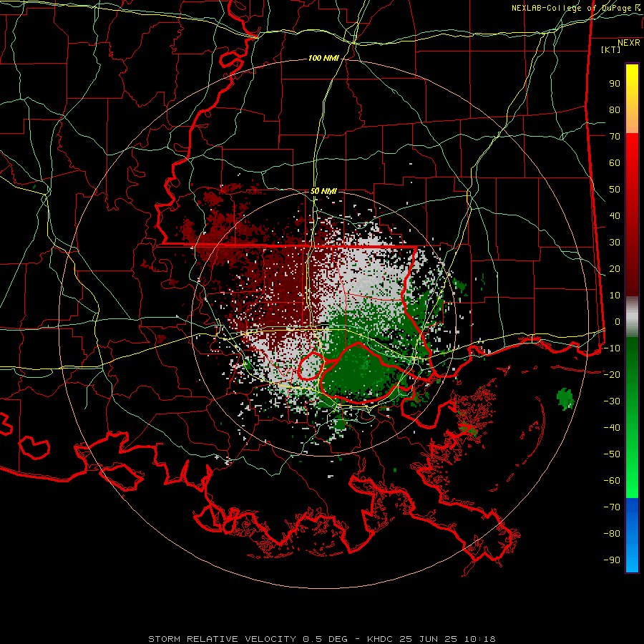The height and width of the screenshot is (644, 644).
Task: Click the 80 value on the velocity scale
Action: coord(615,110)
